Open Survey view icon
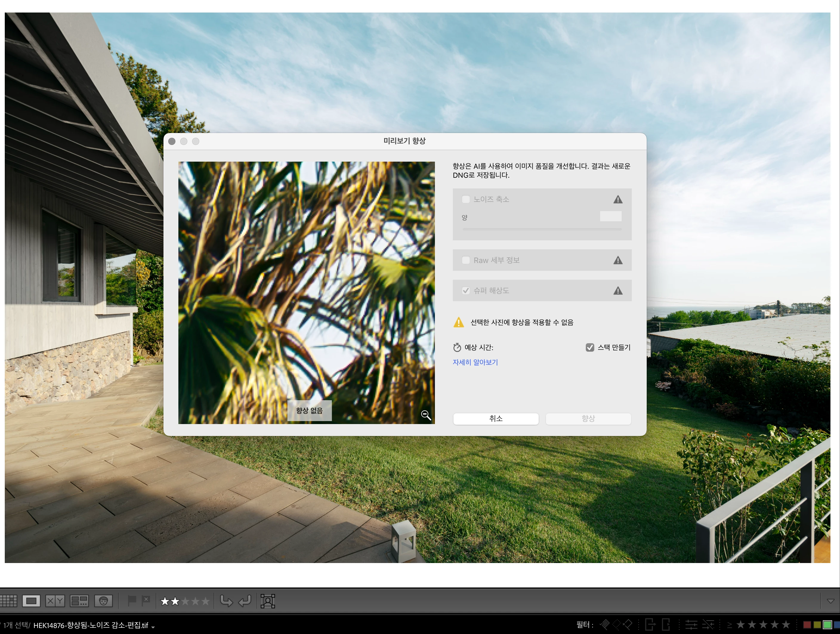 coord(80,601)
